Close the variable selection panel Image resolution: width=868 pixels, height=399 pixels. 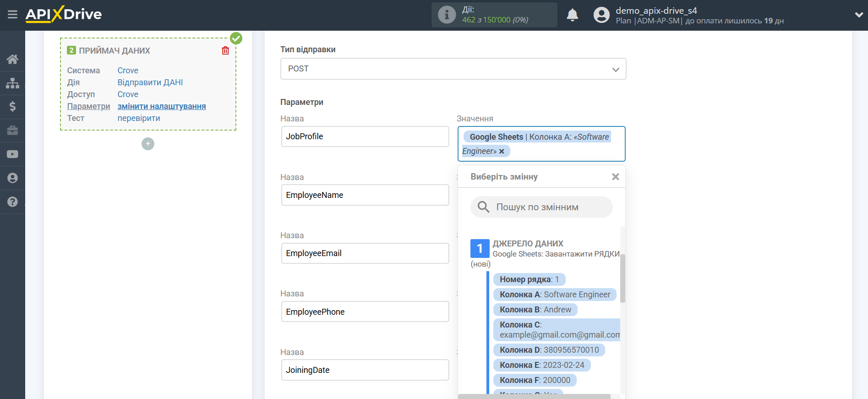[615, 177]
